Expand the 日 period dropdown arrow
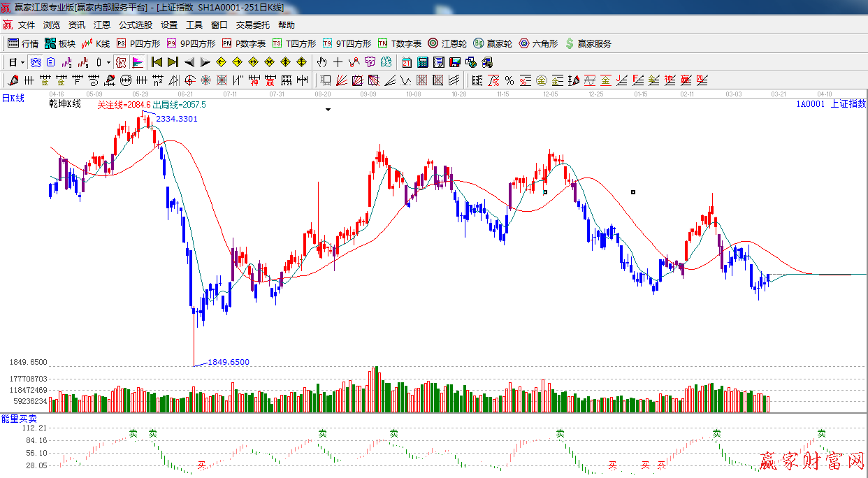Image resolution: width=868 pixels, height=478 pixels. tap(22, 62)
